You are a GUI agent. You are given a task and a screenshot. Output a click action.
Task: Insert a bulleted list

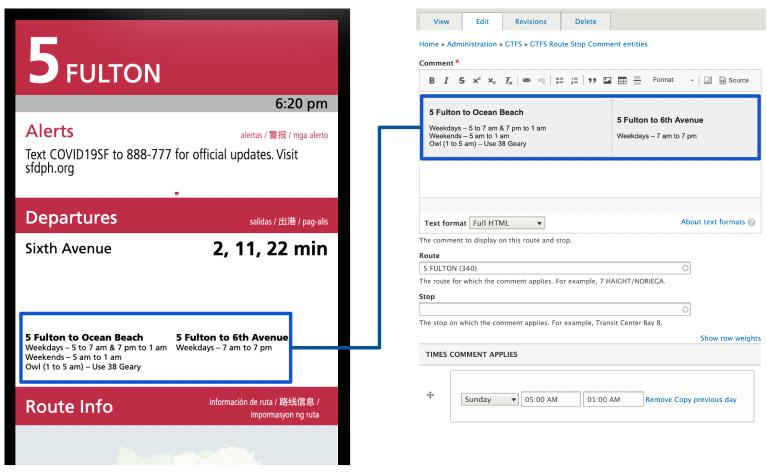[x=559, y=79]
